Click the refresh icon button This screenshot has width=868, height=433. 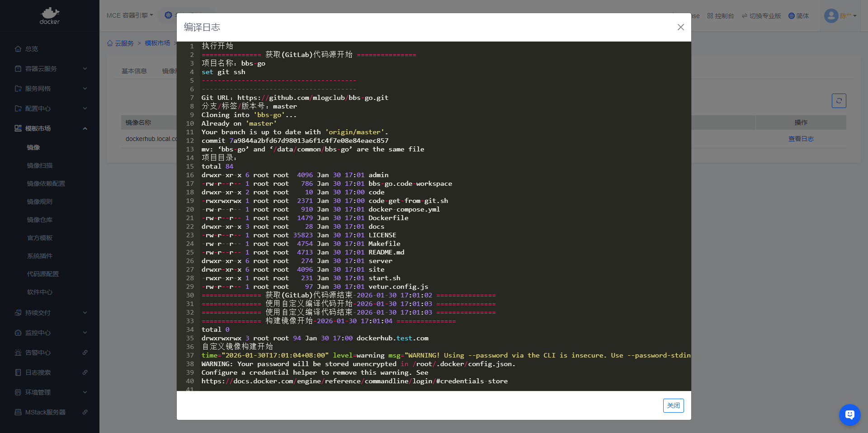(839, 101)
